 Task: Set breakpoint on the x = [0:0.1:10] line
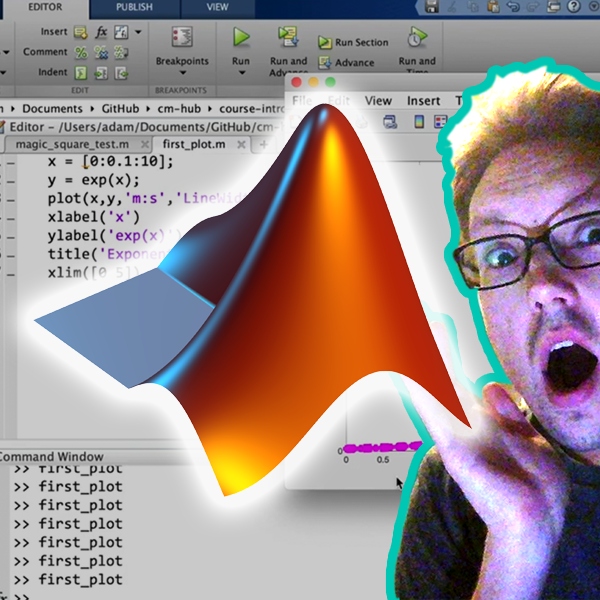(11, 163)
